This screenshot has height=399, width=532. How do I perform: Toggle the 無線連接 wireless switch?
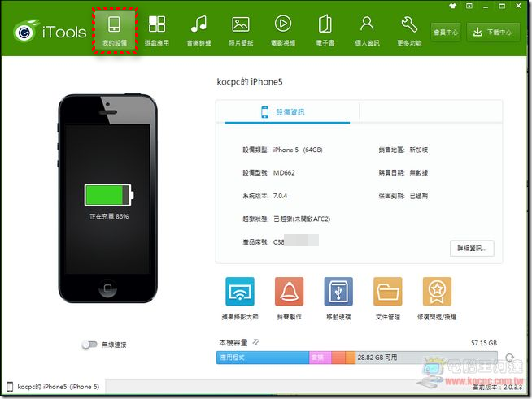tap(89, 345)
